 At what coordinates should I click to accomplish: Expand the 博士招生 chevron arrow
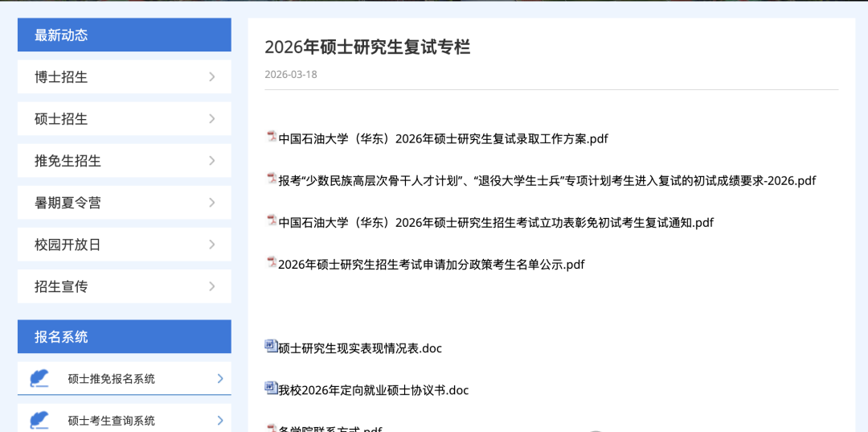212,77
